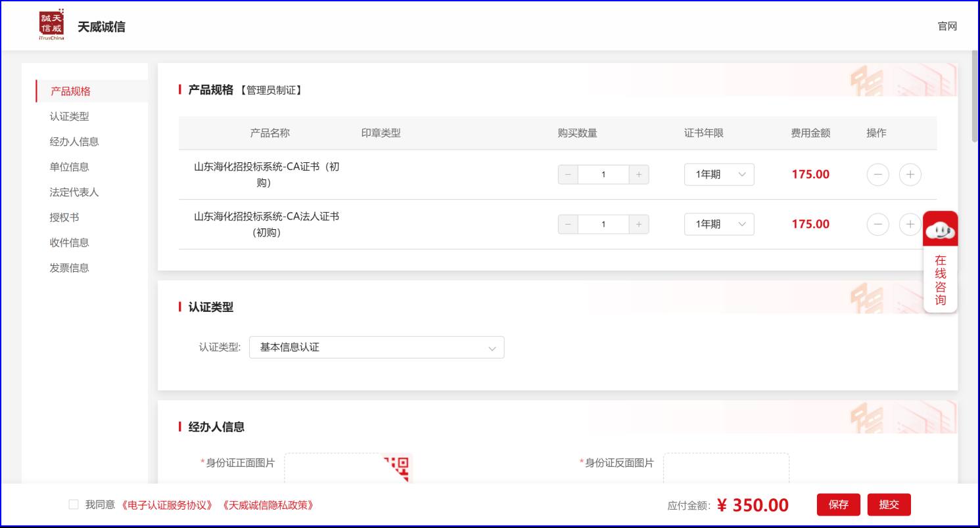Open the 《电子认证服务协议》 link
The width and height of the screenshot is (980, 528).
click(x=168, y=505)
